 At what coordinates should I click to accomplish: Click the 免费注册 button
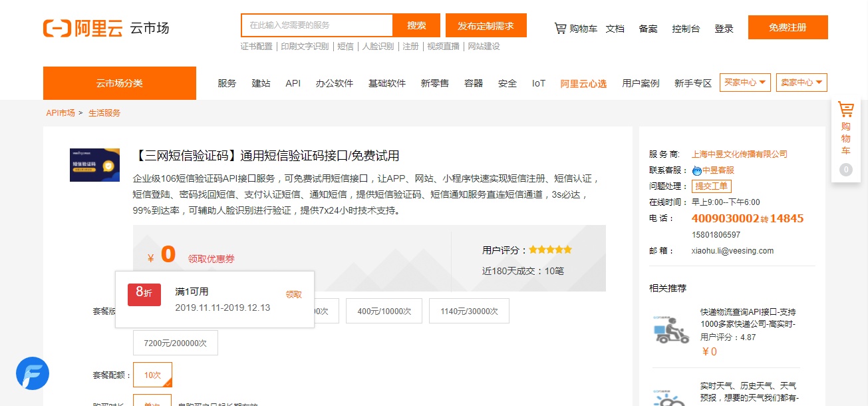(788, 27)
